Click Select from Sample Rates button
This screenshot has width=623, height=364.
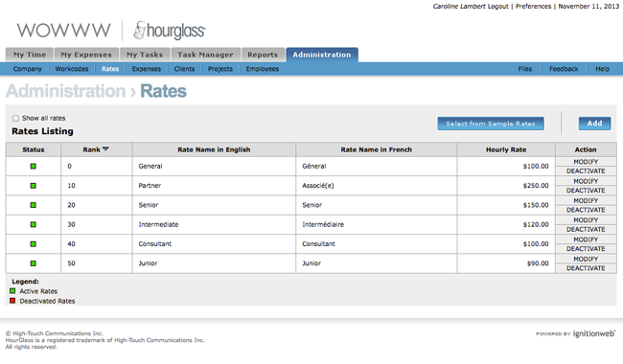point(491,124)
